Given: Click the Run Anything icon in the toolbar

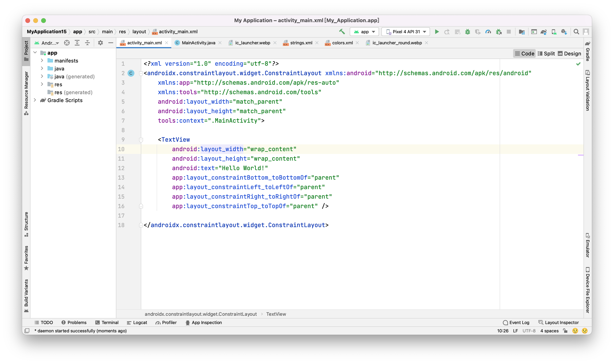Looking at the screenshot, I should (534, 32).
